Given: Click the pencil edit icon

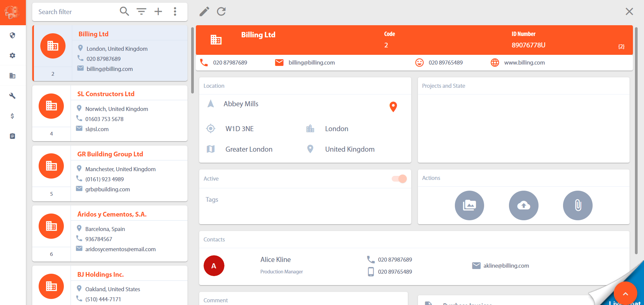Looking at the screenshot, I should point(204,12).
